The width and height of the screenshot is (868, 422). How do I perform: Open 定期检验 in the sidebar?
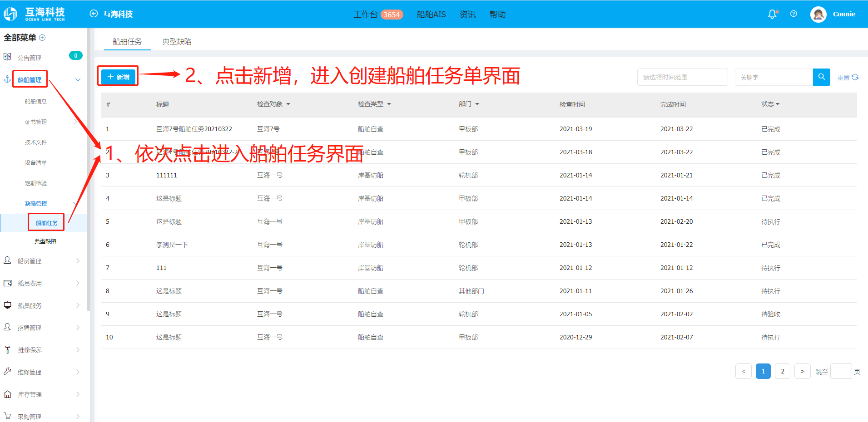[36, 183]
